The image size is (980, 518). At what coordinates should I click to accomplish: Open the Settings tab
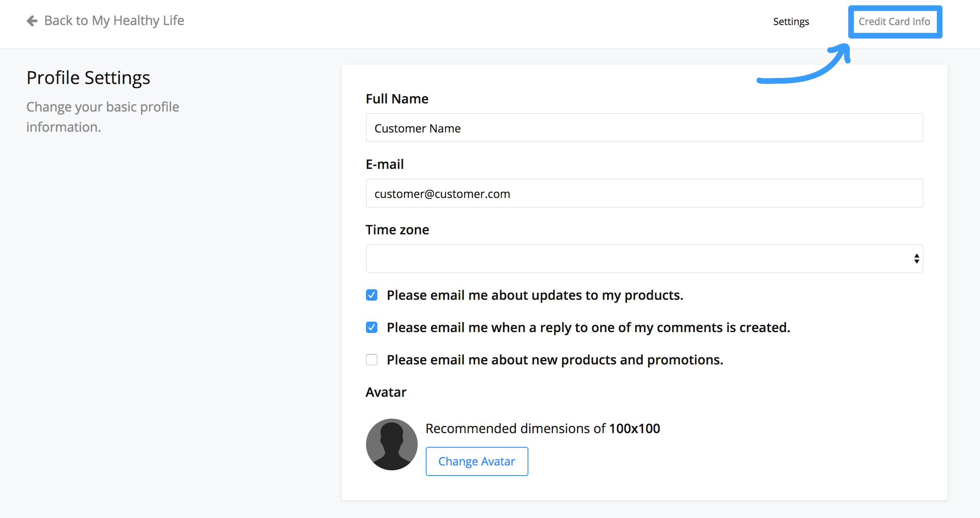[791, 21]
